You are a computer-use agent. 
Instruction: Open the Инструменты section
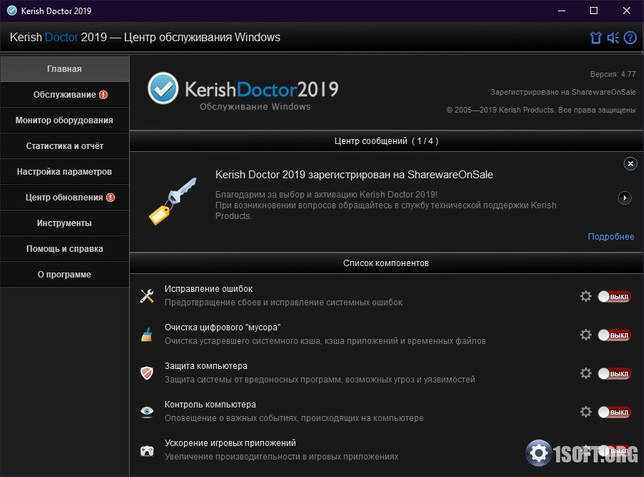click(64, 223)
